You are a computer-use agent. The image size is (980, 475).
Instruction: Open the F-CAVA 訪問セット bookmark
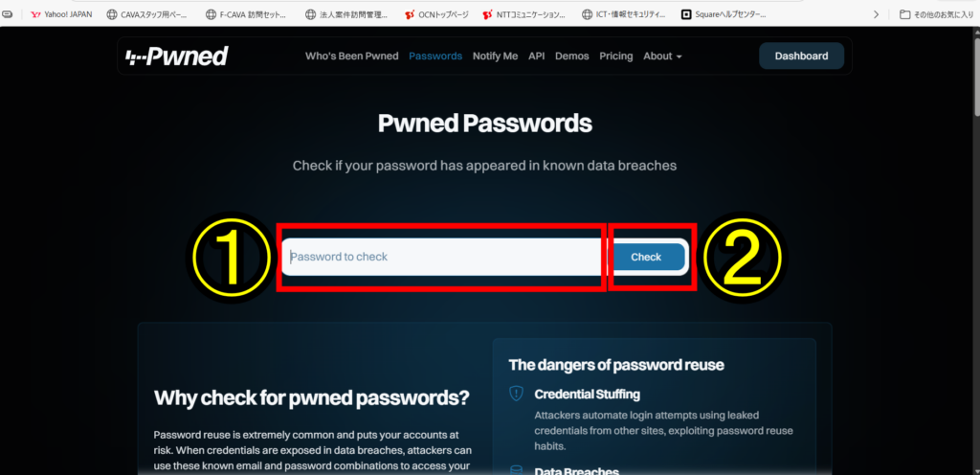coord(245,14)
